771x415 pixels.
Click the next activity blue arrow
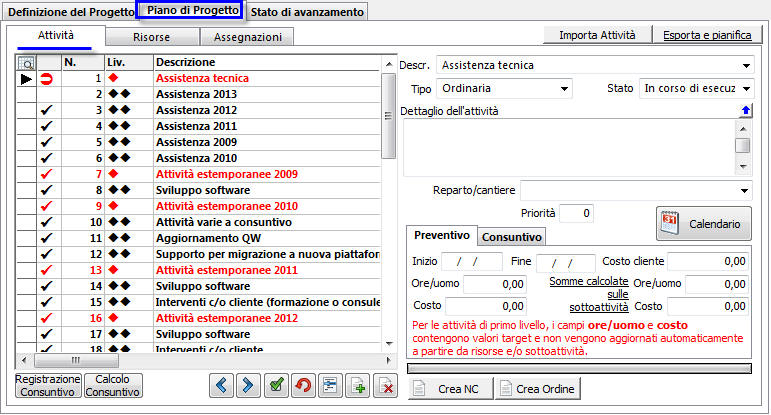249,387
